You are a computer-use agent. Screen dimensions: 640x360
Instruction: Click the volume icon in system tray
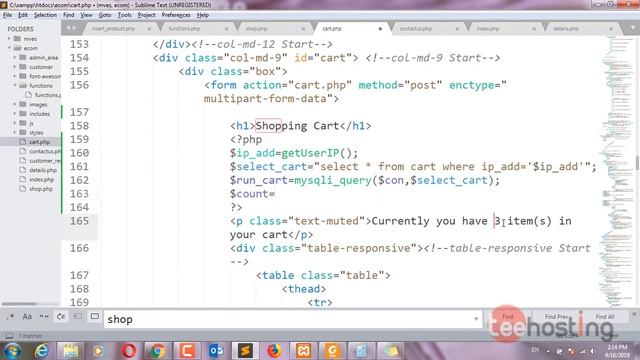point(592,351)
